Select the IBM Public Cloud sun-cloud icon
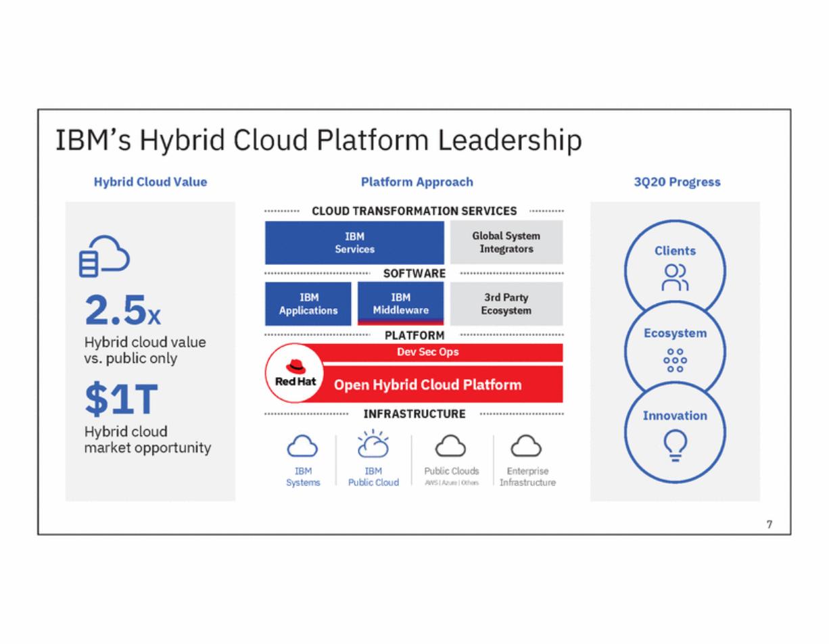This screenshot has height=644, width=829. [x=373, y=444]
